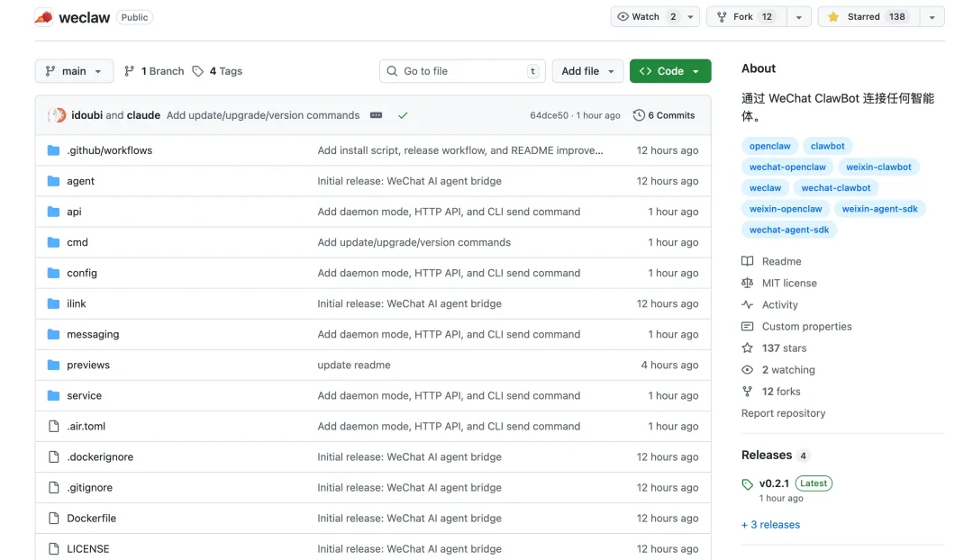Click the commit history clock icon
The height and width of the screenshot is (560, 973).
pos(639,115)
